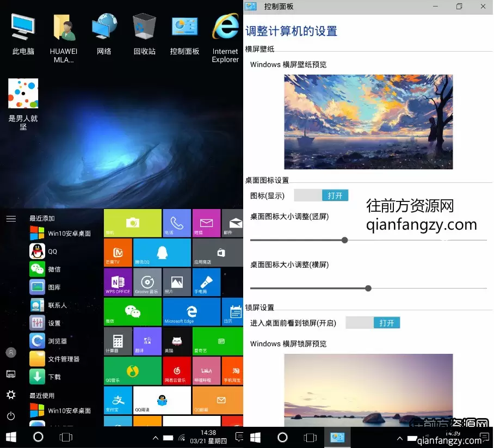Viewport: 494px width, 448px height.
Task: Launch the 爱奇艺 tile
Action: coord(218,341)
